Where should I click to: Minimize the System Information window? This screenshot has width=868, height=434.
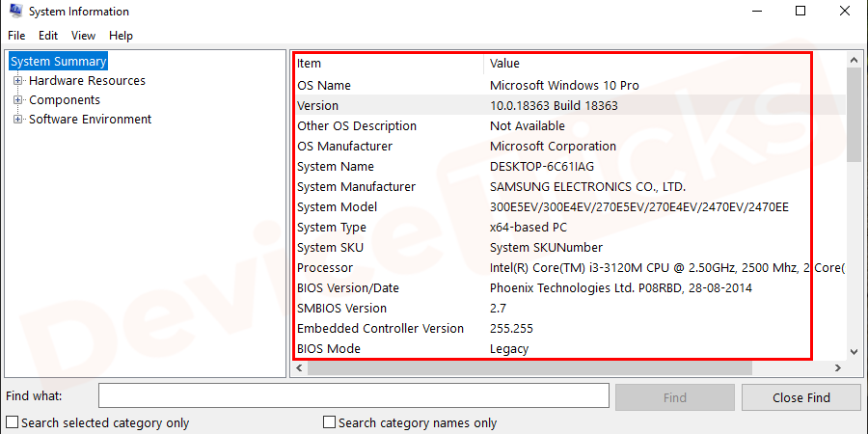coord(756,11)
